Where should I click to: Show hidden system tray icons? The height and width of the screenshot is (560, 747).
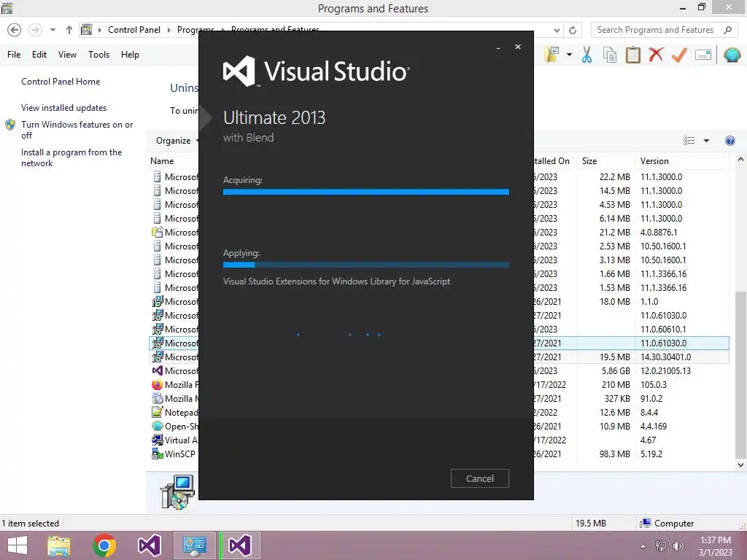[643, 545]
